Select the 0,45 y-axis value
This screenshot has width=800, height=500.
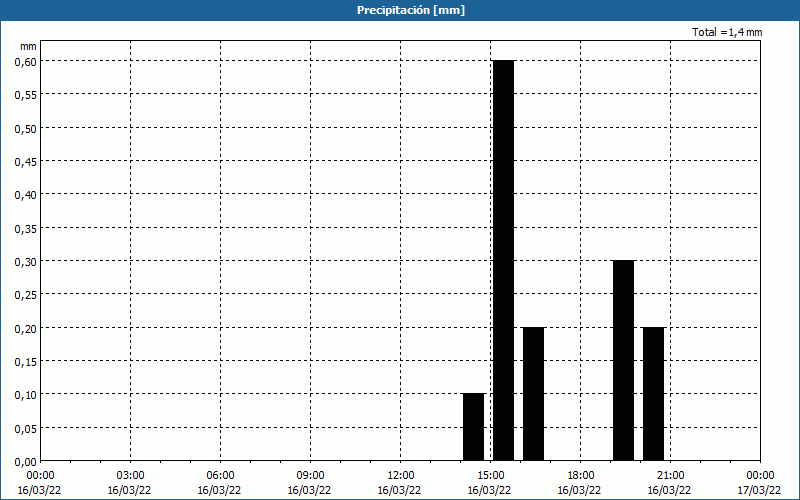tap(26, 161)
